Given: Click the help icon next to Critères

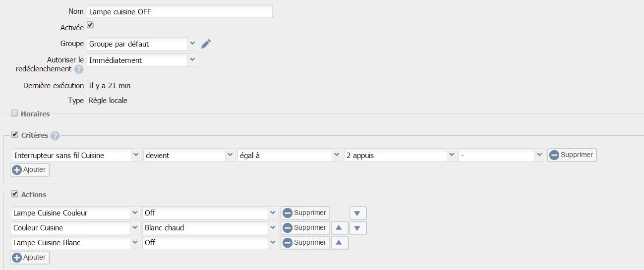Looking at the screenshot, I should 55,136.
